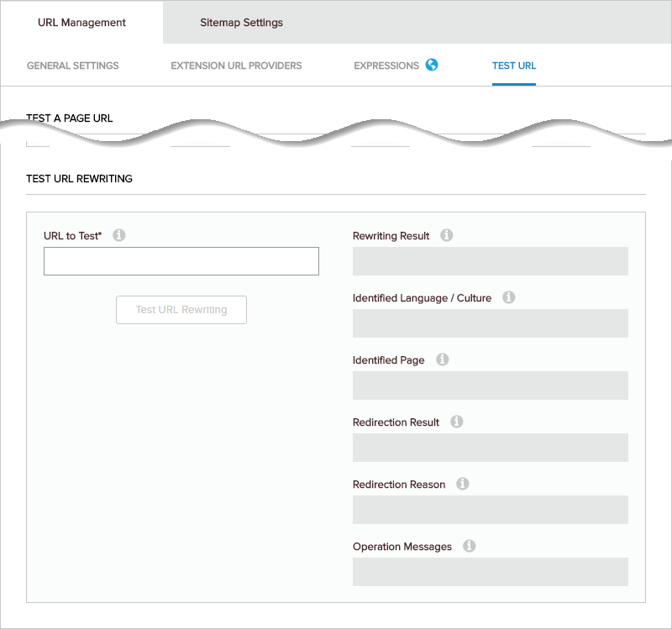
Task: Click the Identified Page output field
Action: click(491, 385)
